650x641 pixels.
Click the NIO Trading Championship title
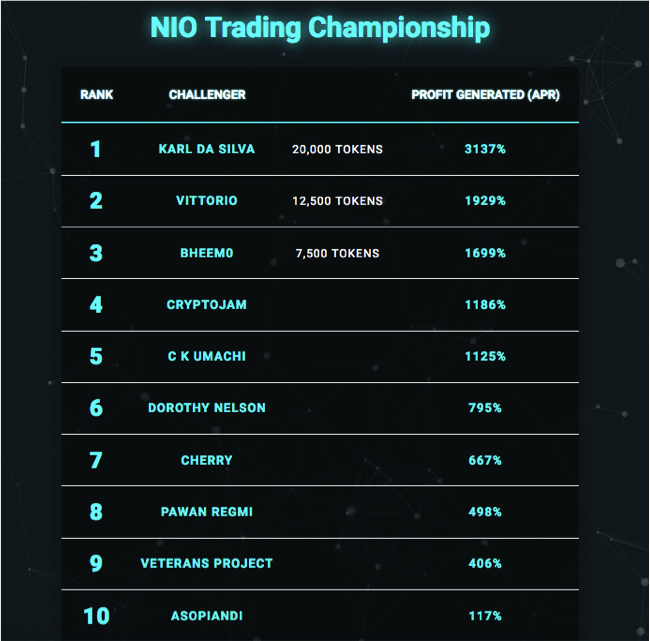320,27
